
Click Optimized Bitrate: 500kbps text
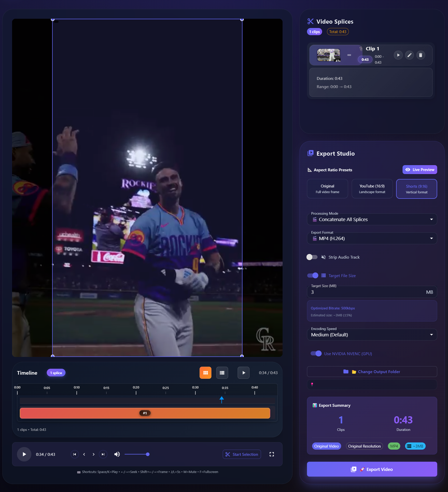[x=333, y=308]
